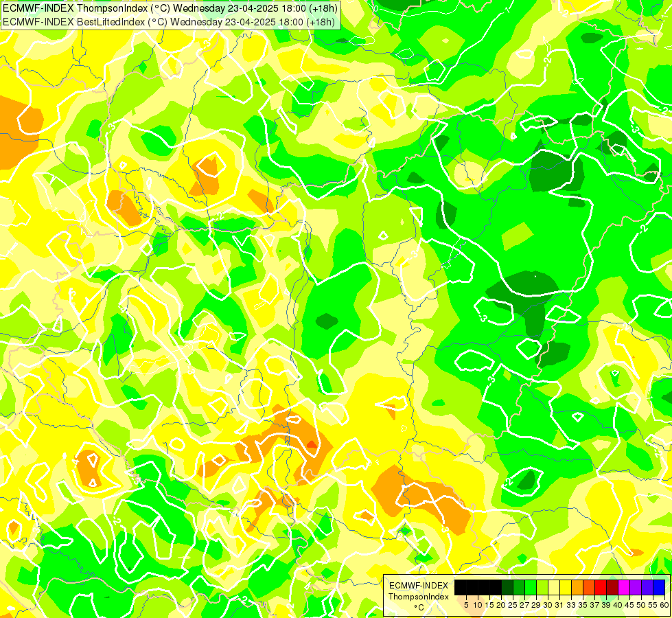Click the legend tick value 31
This screenshot has height=618, width=672.
pyautogui.click(x=559, y=605)
